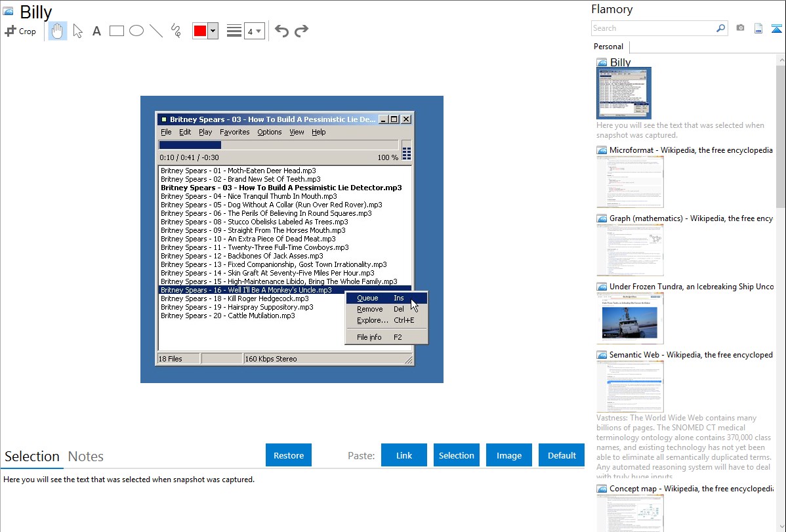Open the Play menu in Billy
786x532 pixels.
[205, 132]
